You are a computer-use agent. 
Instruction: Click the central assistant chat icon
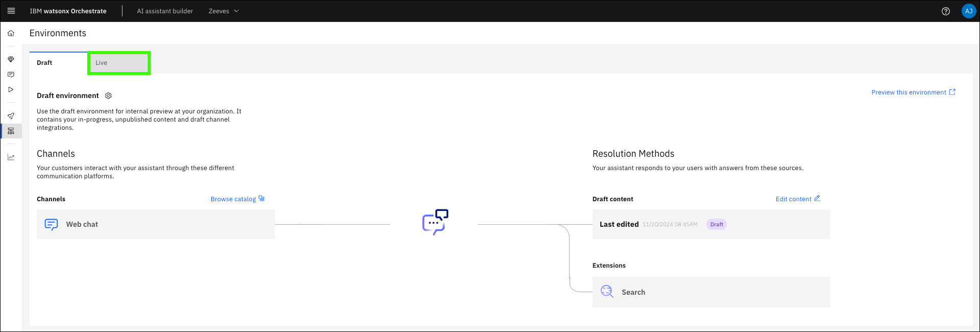pos(435,222)
